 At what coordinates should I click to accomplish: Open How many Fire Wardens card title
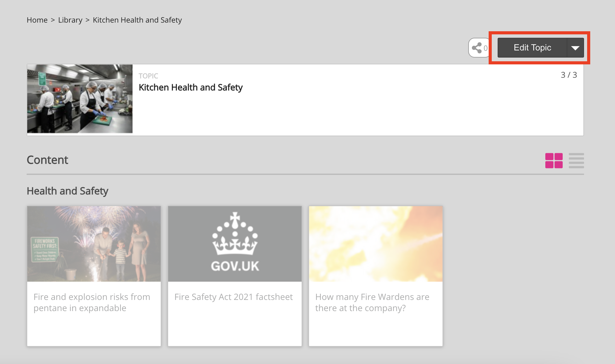(372, 302)
